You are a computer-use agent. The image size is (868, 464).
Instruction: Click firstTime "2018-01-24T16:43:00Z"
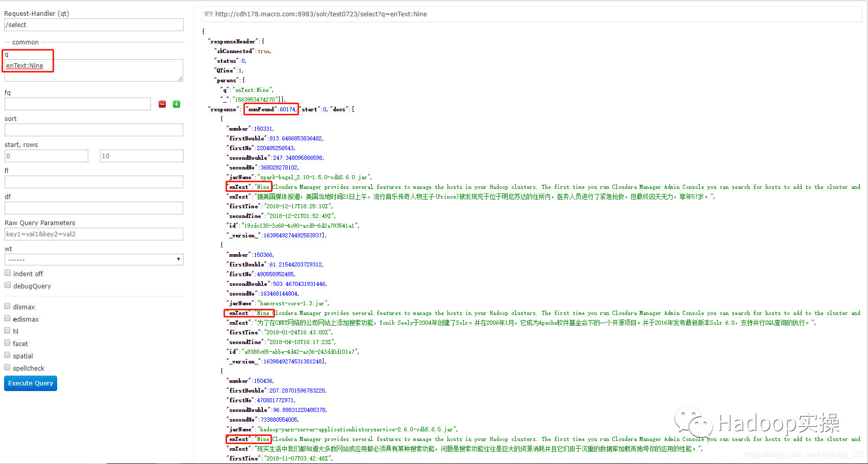(x=298, y=332)
